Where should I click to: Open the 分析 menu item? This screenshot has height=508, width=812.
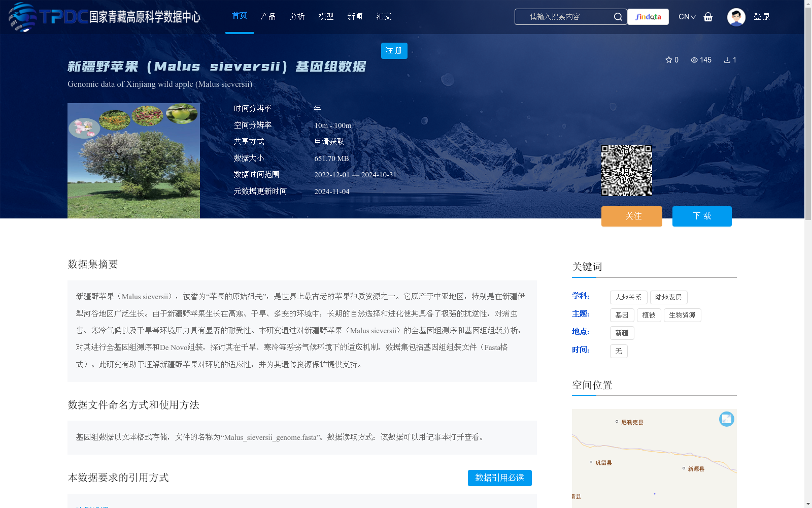pyautogui.click(x=297, y=17)
